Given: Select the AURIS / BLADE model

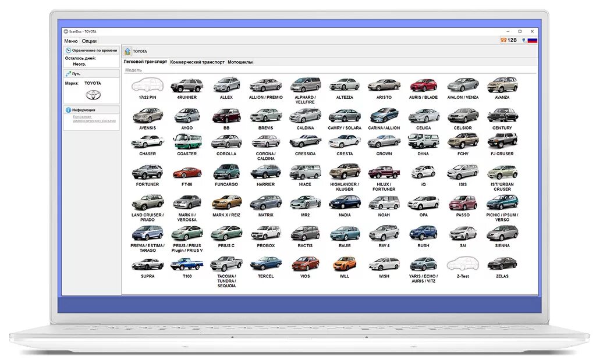Looking at the screenshot, I should pos(424,88).
